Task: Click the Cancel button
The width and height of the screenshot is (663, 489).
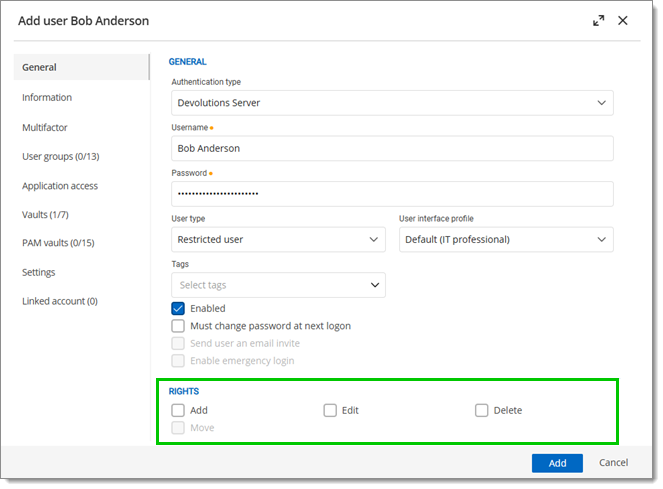Action: click(613, 463)
